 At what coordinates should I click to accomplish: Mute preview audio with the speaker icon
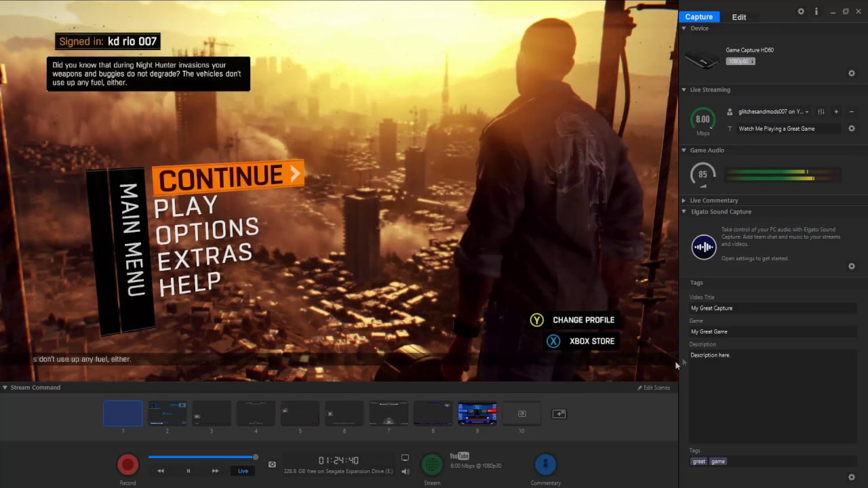(405, 471)
